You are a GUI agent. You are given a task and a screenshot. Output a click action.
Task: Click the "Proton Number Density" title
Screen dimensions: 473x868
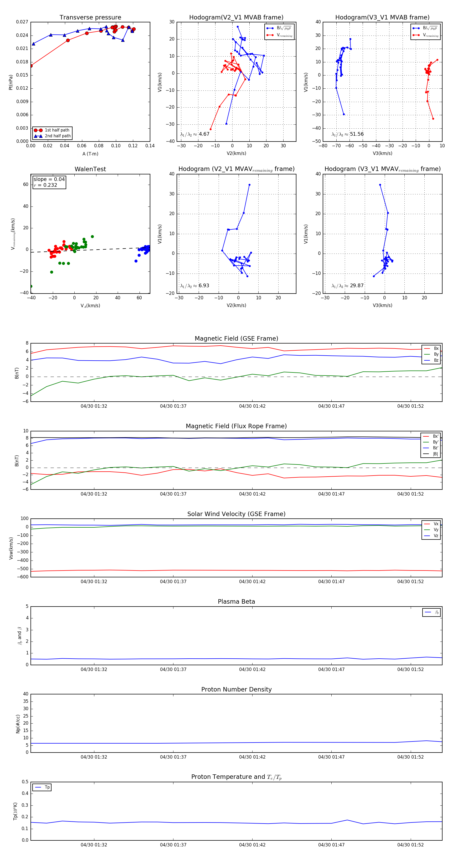pyautogui.click(x=236, y=689)
